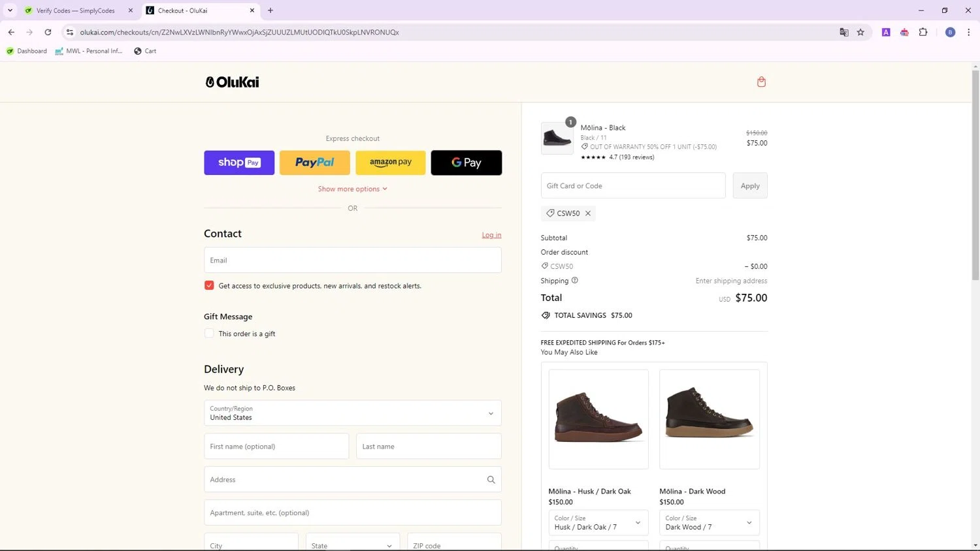Uncheck the exclusive products alerts checkbox
The image size is (980, 551).
coord(209,285)
